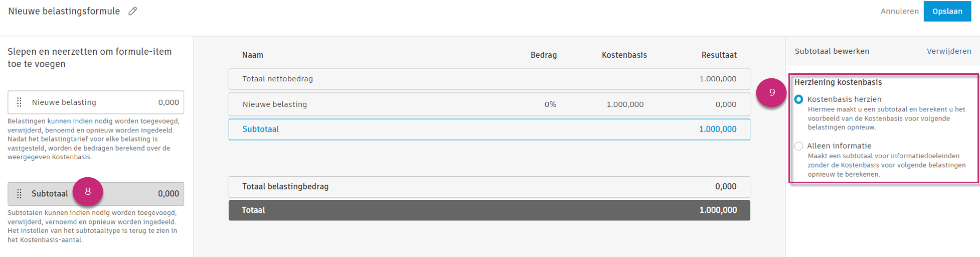This screenshot has width=980, height=257.
Task: Click the number 8 step marker
Action: click(x=88, y=192)
